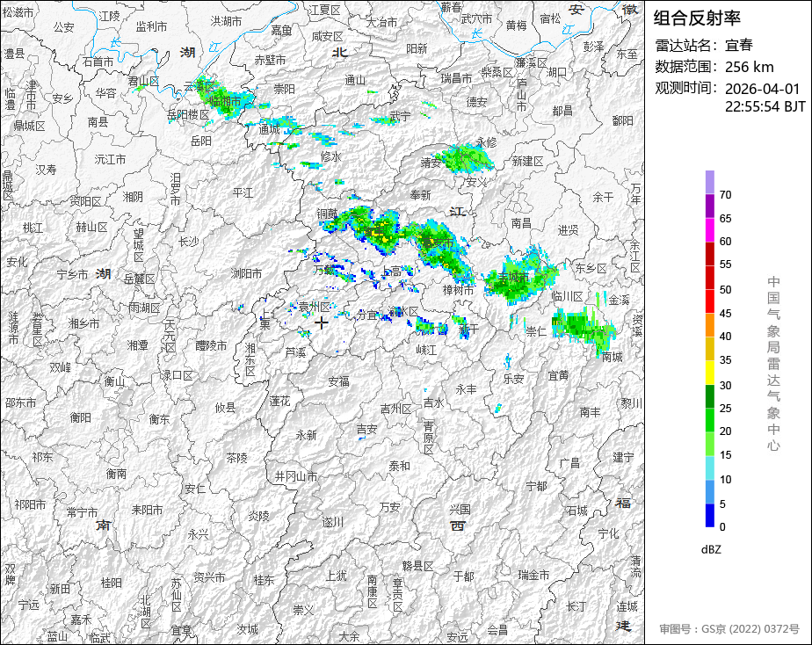The image size is (812, 645).
Task: Click the date 2026-04-01
Action: coord(762,89)
